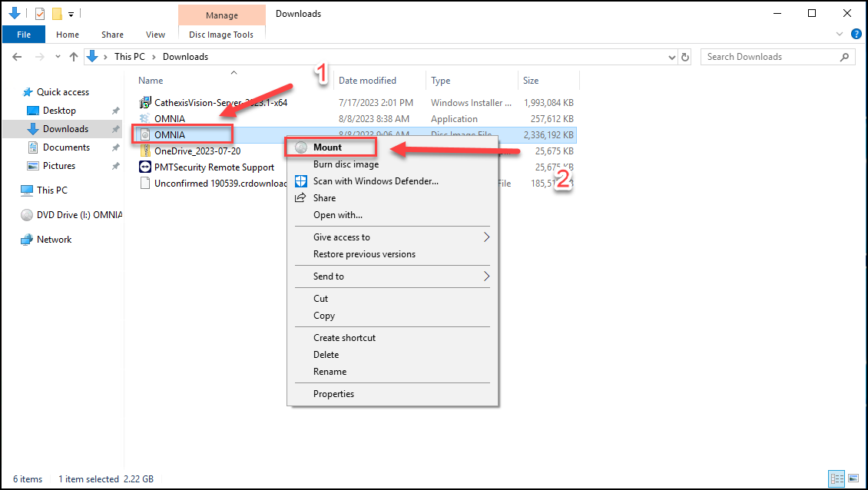Open DVD Drive (I:) OMNIA

(x=80, y=215)
